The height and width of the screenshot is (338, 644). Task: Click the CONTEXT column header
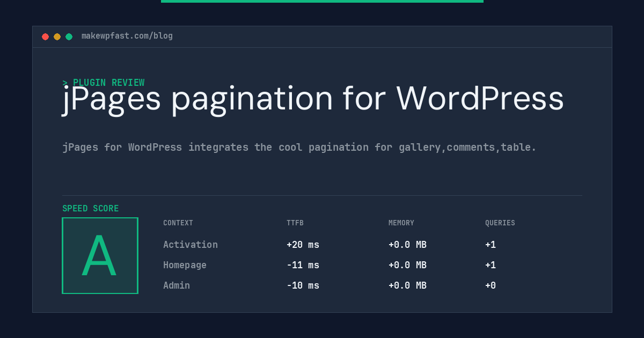click(x=178, y=223)
